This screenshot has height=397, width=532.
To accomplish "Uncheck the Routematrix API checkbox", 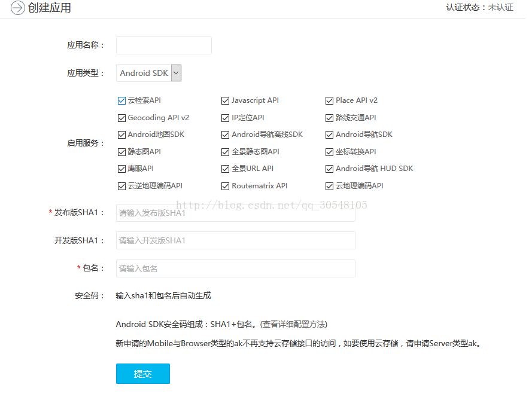I will coord(225,186).
